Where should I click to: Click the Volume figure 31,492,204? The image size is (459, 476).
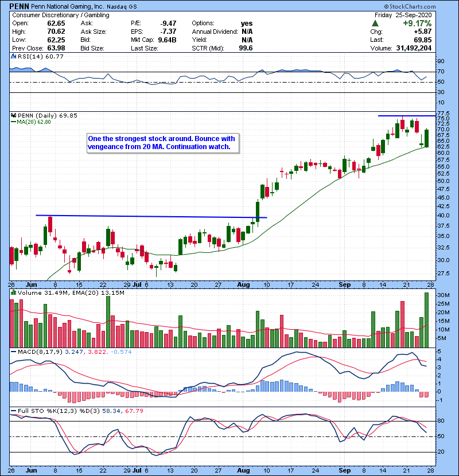(x=414, y=48)
